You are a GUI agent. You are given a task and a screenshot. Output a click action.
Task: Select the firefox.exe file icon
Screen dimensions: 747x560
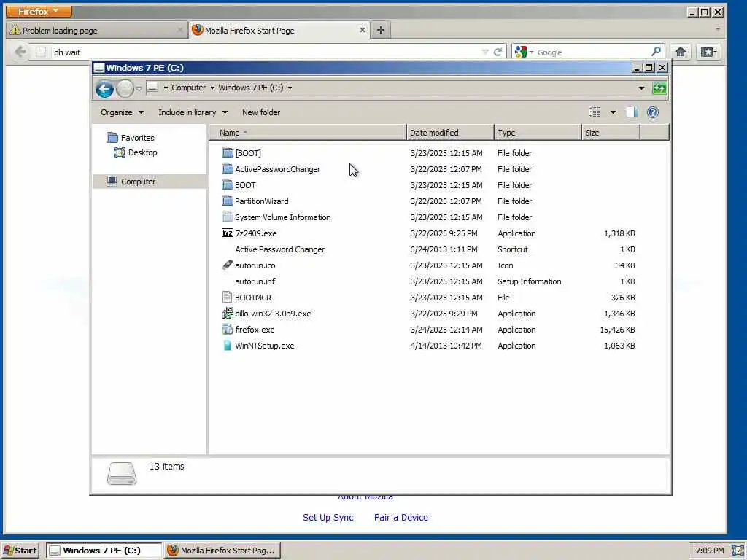coord(228,329)
